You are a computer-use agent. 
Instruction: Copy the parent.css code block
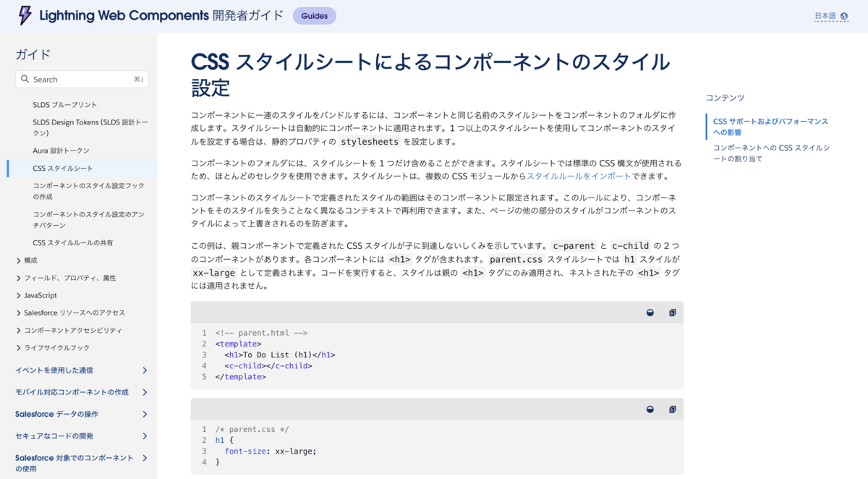pyautogui.click(x=673, y=410)
